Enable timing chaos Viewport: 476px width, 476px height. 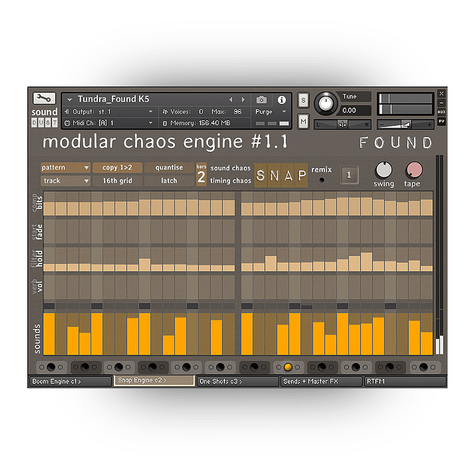(x=231, y=181)
